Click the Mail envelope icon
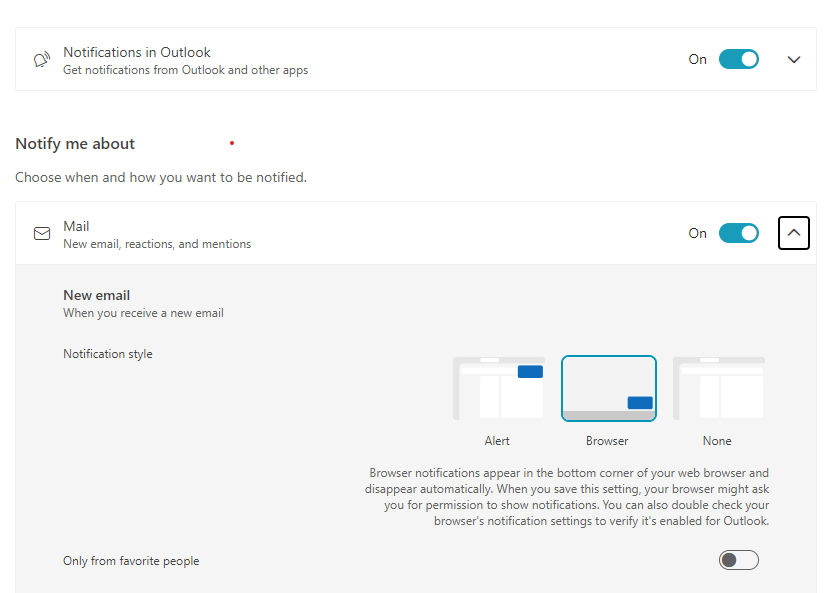Screen dimensions: 838x593 tap(42, 233)
